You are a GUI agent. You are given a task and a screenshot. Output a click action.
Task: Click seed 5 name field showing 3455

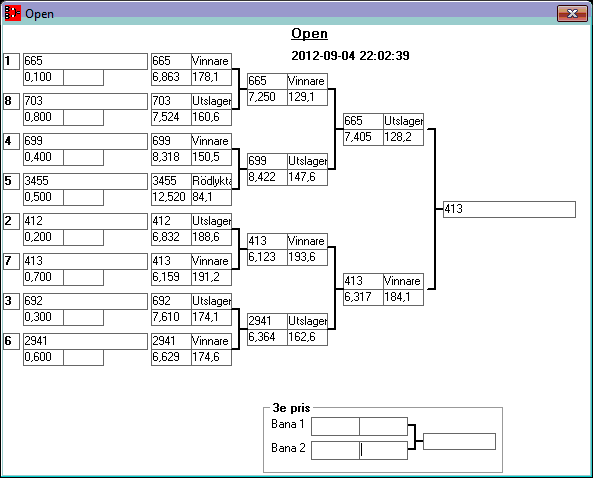point(85,181)
